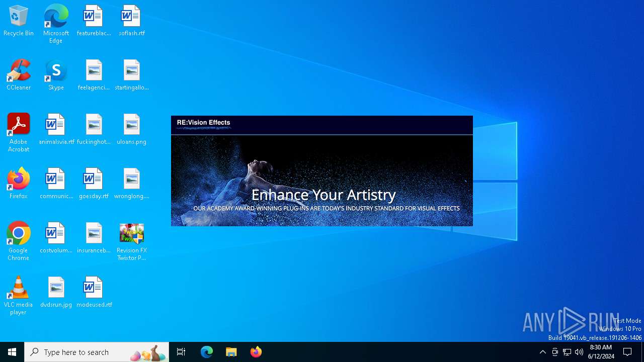
Task: Select the communic... Word document
Action: click(x=56, y=184)
